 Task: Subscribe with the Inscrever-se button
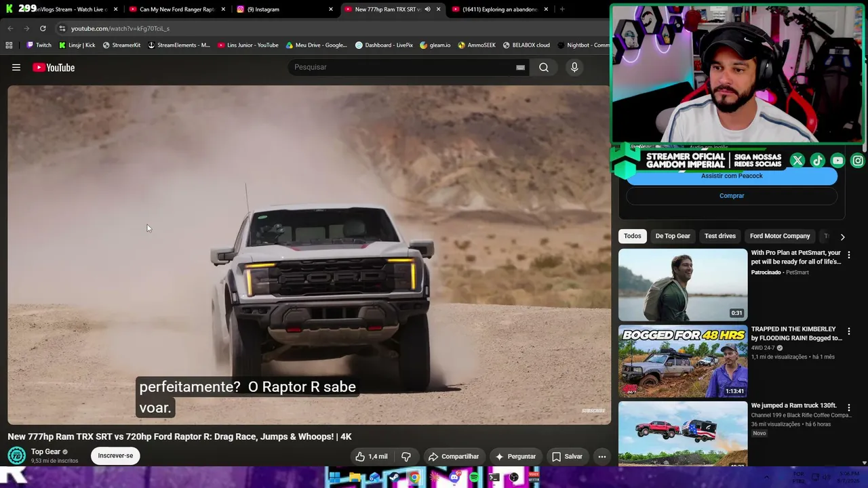click(x=115, y=455)
